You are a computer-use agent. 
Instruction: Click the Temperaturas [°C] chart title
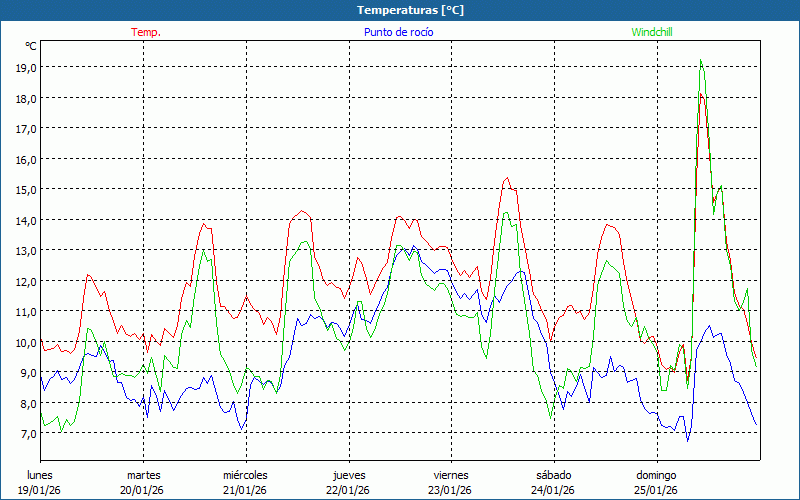tap(410, 10)
